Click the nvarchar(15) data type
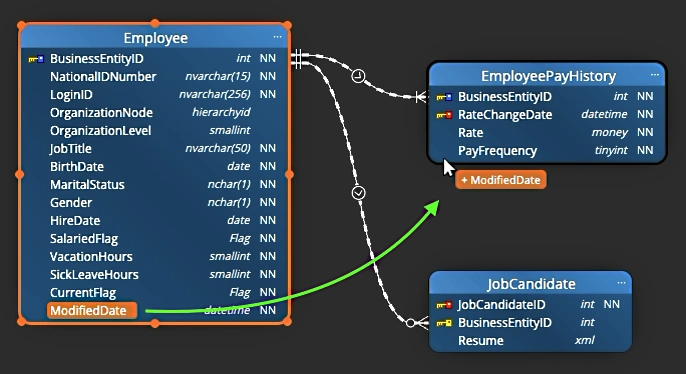Viewport: 686px width, 374px height. click(x=218, y=77)
